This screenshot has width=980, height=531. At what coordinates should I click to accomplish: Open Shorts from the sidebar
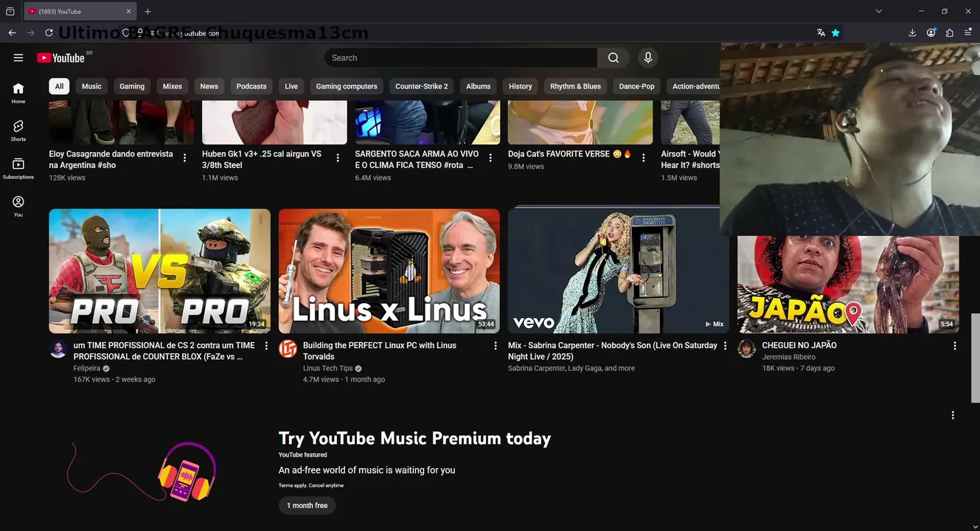pyautogui.click(x=18, y=131)
